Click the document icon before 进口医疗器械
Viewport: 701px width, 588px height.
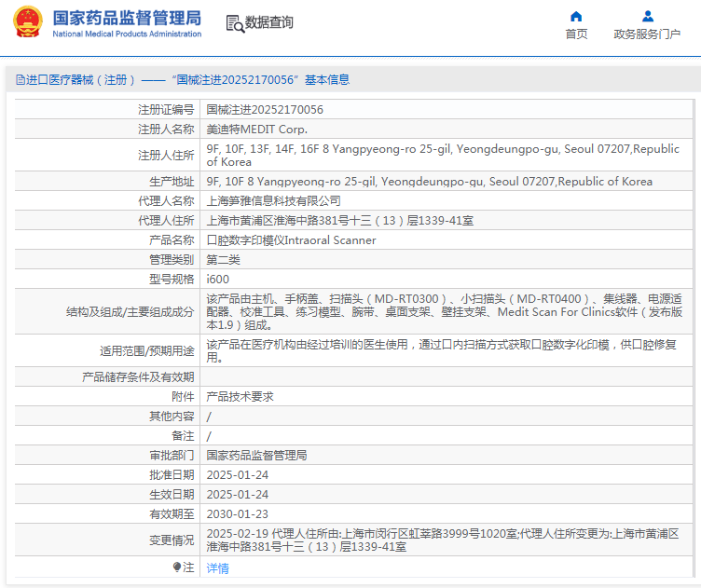coord(21,80)
